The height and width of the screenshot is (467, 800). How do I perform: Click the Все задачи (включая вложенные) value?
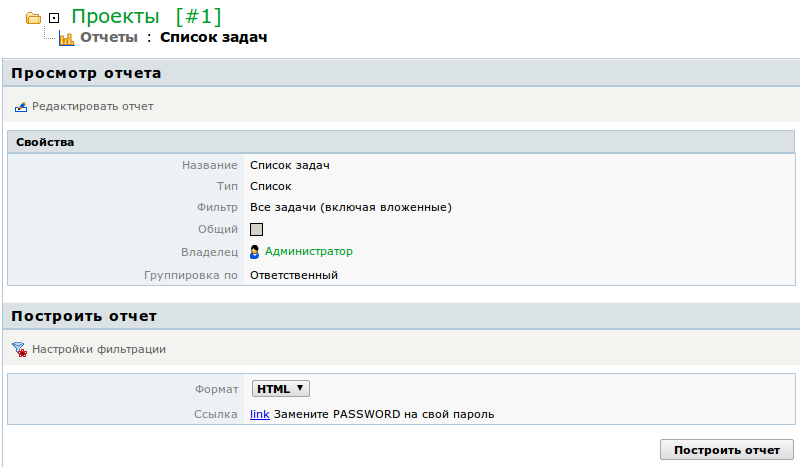tap(350, 208)
